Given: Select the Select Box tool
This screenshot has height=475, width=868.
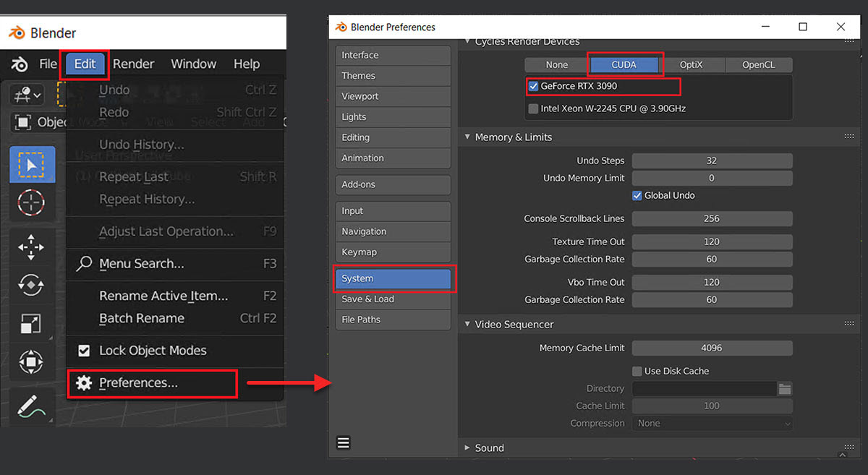Looking at the screenshot, I should [x=32, y=165].
